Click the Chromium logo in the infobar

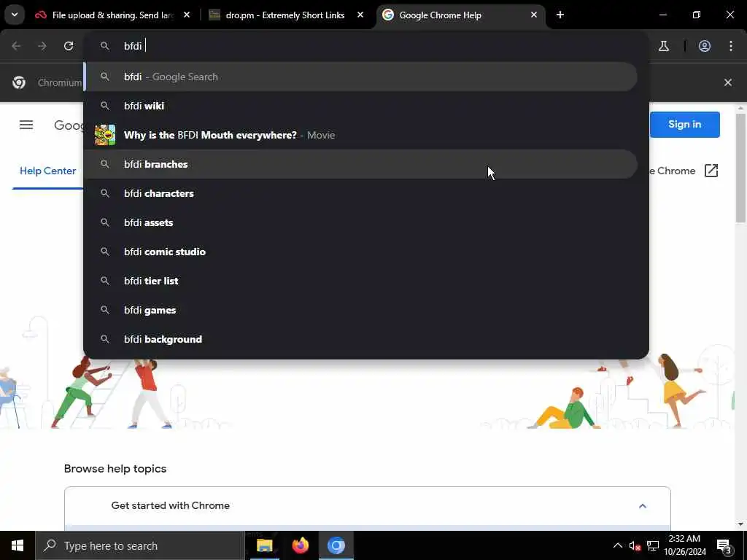pyautogui.click(x=19, y=82)
